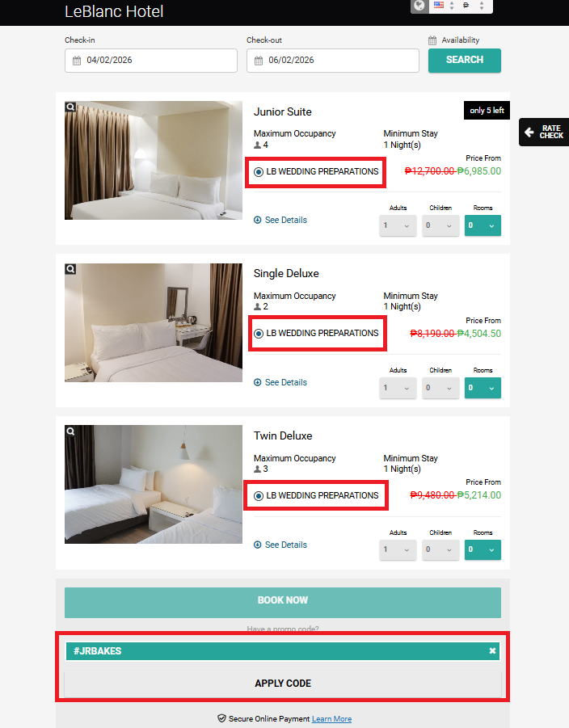This screenshot has height=728, width=569.
Task: Clear the #JRBAKES promo code with X
Action: [492, 651]
